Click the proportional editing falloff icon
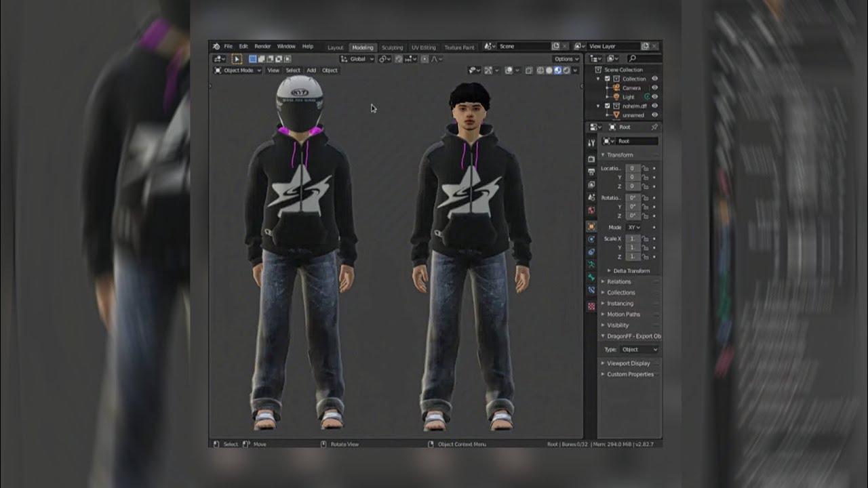 pos(435,59)
